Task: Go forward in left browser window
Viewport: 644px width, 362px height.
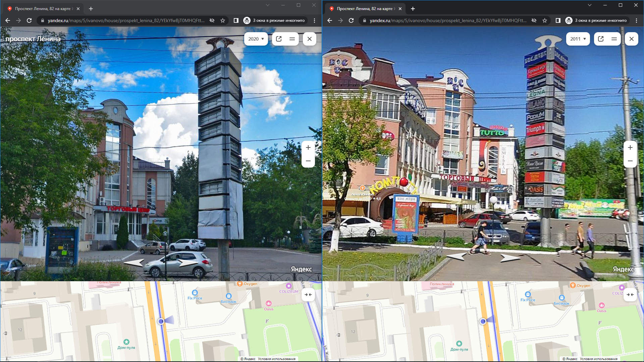Action: pyautogui.click(x=18, y=20)
